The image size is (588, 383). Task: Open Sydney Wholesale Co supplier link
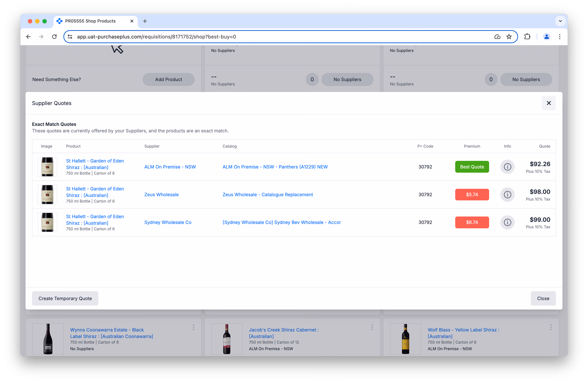click(x=168, y=222)
